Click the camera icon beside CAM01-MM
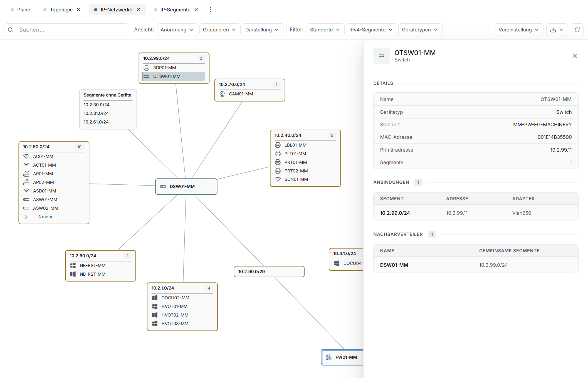 pyautogui.click(x=222, y=94)
